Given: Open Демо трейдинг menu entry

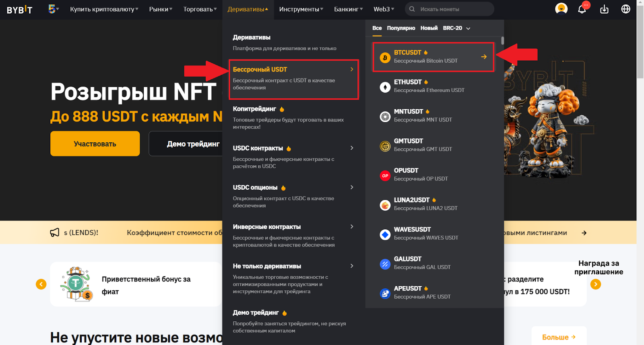Looking at the screenshot, I should pyautogui.click(x=293, y=321).
